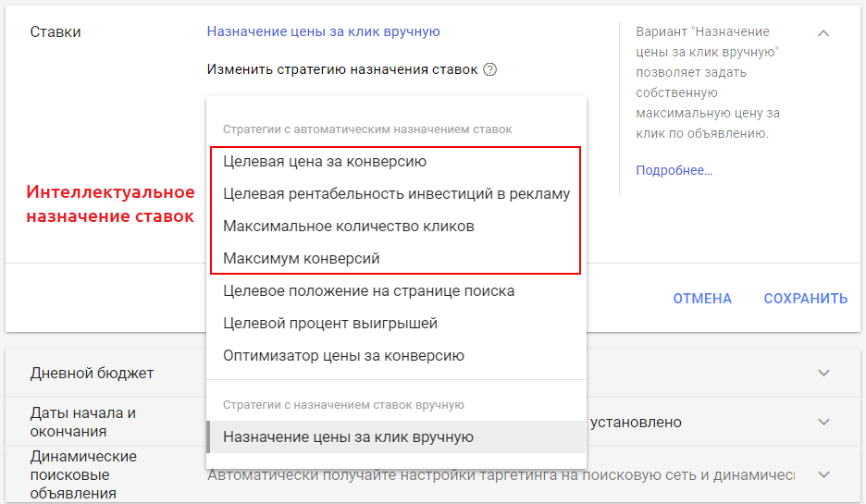Image resolution: width=866 pixels, height=504 pixels.
Task: Choose Целевой процент выигрышей option
Action: point(330,323)
